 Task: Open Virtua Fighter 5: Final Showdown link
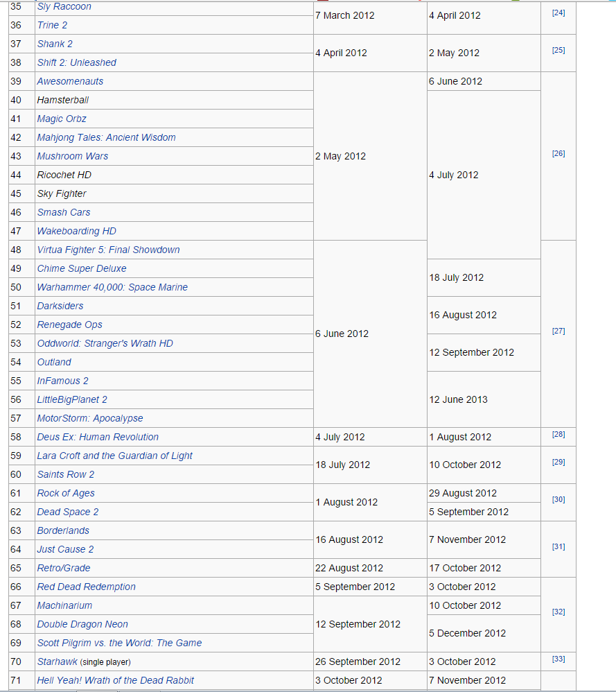[x=109, y=250]
